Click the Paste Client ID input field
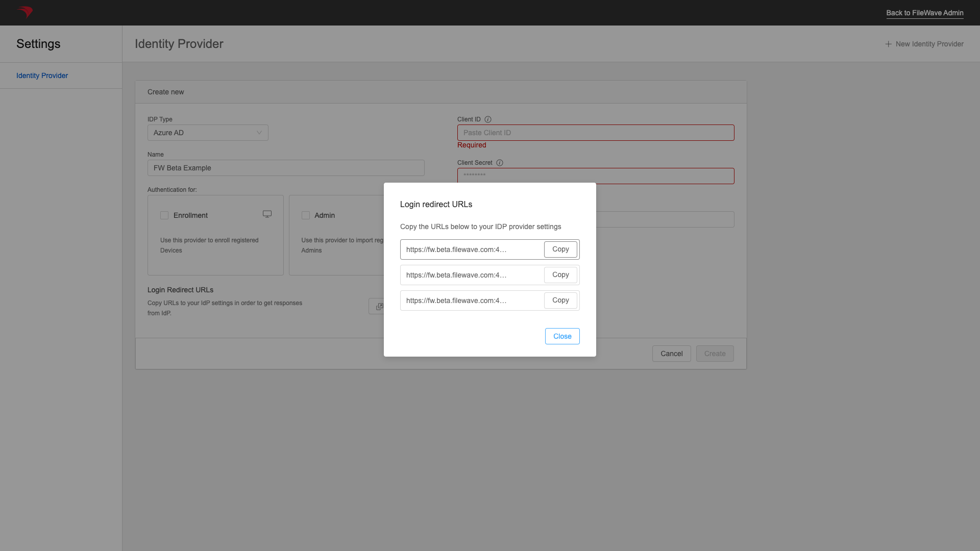The image size is (980, 551). [x=596, y=133]
